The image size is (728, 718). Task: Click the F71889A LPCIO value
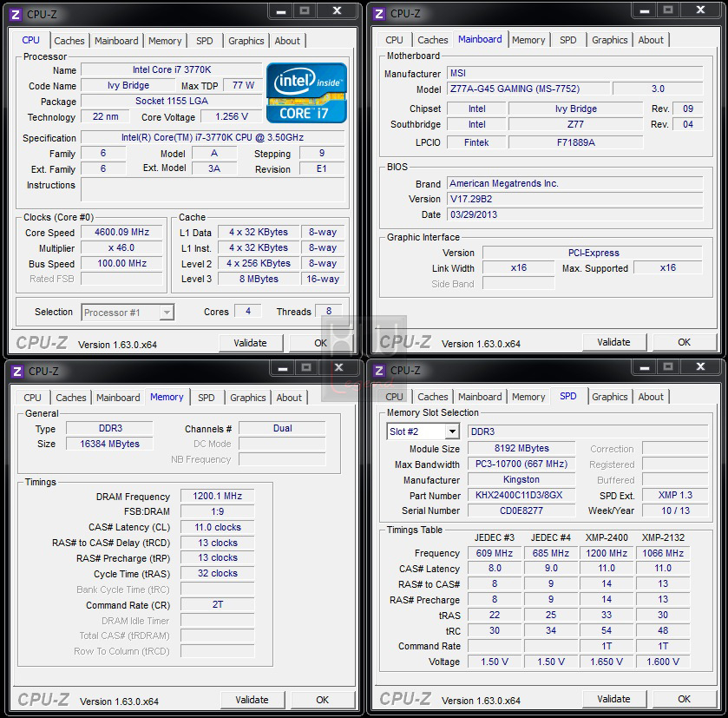(x=575, y=143)
